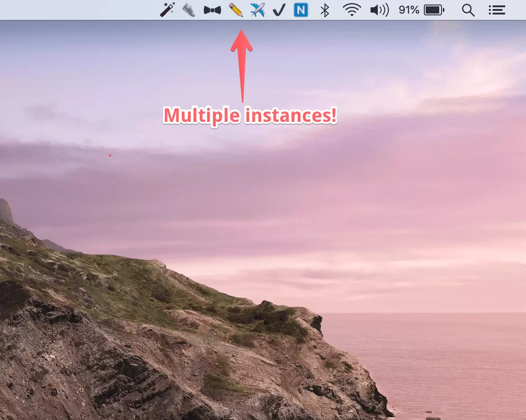Click the Spotlight search magnifier
Image resolution: width=526 pixels, height=420 pixels.
point(468,9)
